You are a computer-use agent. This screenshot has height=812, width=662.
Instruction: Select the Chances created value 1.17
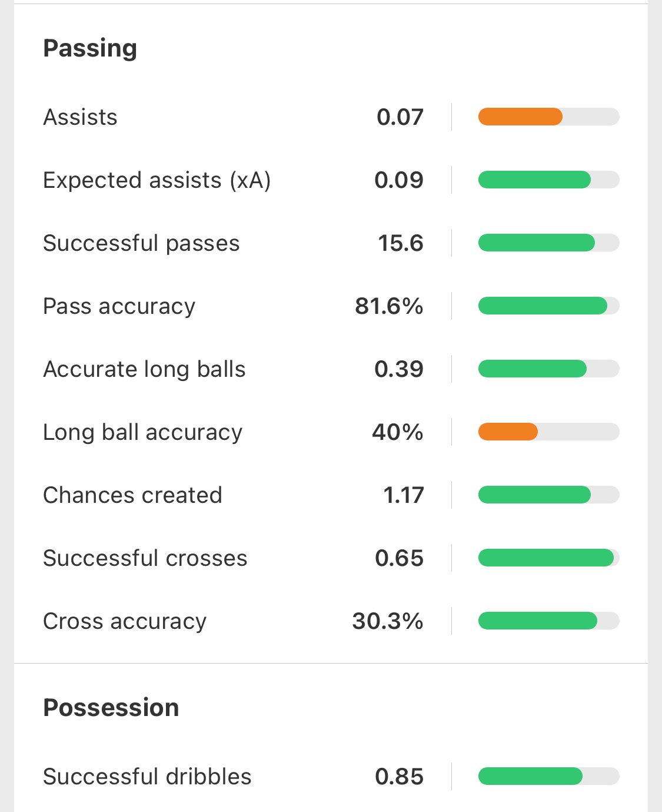[x=403, y=495]
